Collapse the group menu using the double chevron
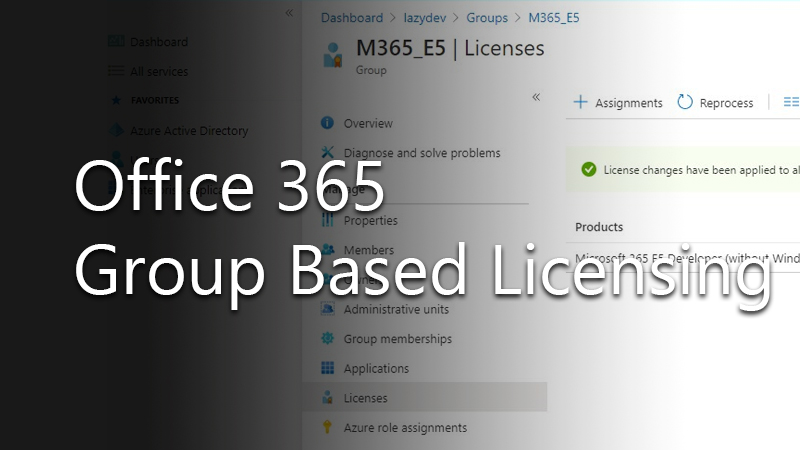The width and height of the screenshot is (800, 450). click(x=536, y=97)
